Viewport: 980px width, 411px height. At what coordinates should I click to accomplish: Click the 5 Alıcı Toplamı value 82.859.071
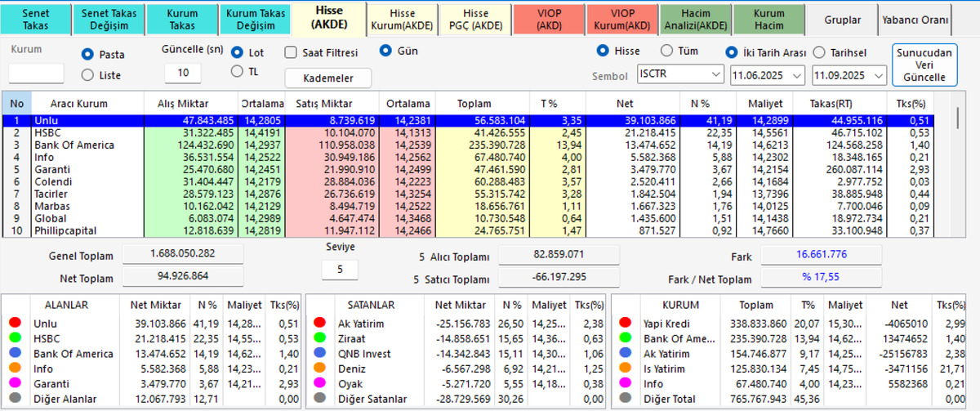[x=558, y=257]
